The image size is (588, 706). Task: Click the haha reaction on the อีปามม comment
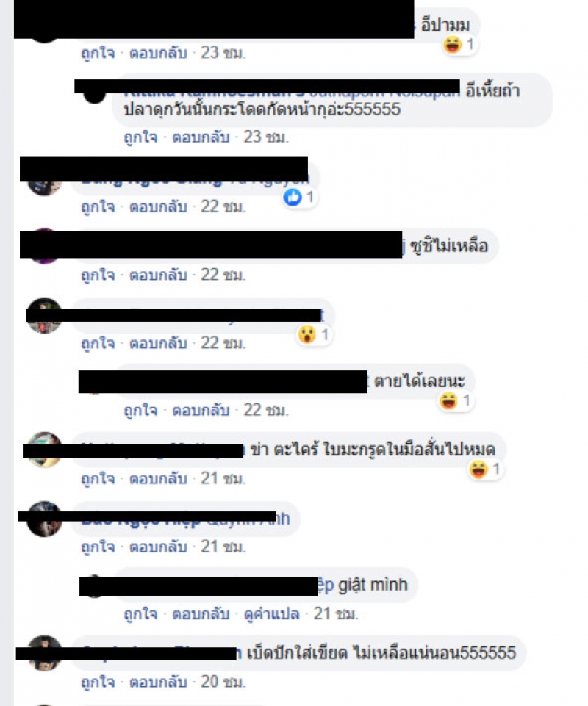click(x=452, y=45)
